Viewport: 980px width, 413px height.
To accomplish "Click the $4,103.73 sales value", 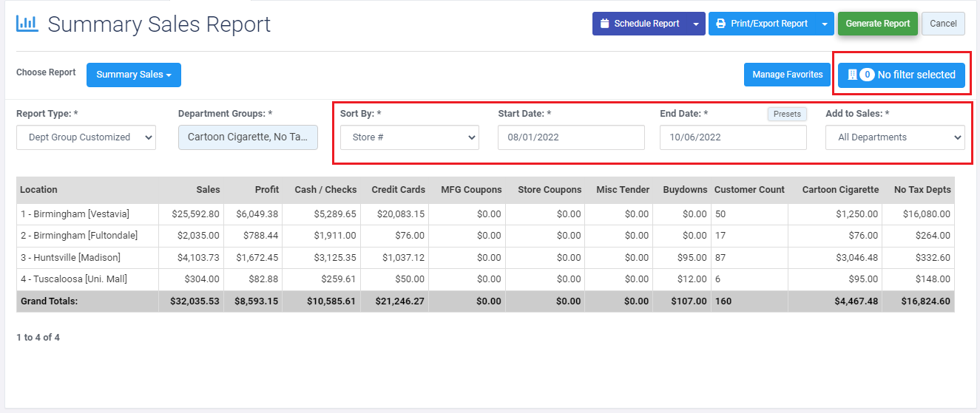I will coord(197,258).
